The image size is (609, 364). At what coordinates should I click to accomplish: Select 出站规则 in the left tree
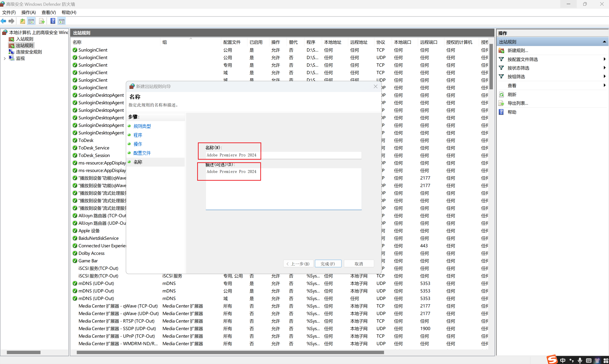(25, 45)
